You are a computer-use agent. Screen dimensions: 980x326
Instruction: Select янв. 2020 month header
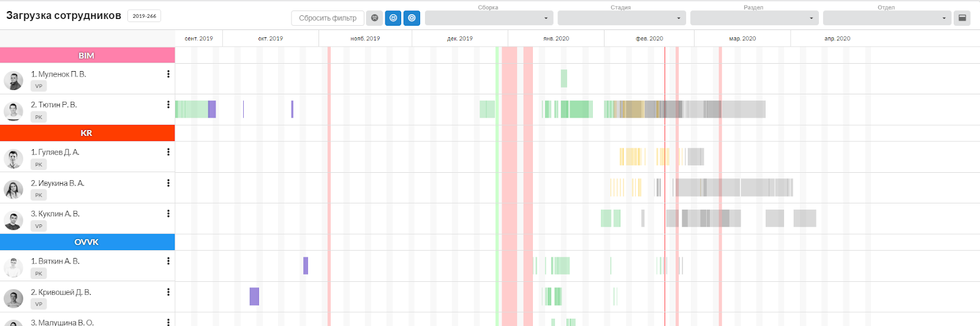point(556,39)
